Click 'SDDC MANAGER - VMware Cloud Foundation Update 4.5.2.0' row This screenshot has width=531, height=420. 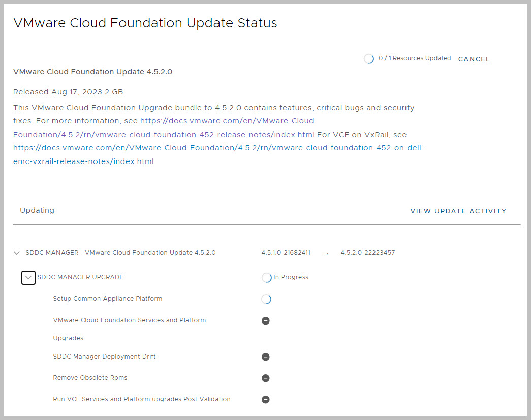pyautogui.click(x=120, y=253)
